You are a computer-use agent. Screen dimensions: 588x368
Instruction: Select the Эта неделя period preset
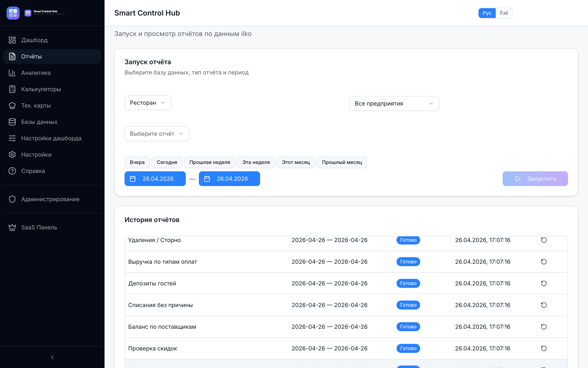click(256, 162)
